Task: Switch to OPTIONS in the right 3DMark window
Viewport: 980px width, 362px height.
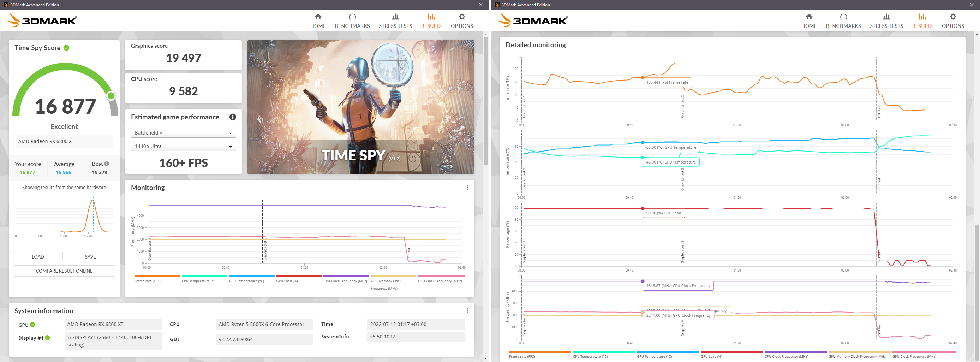Action: [x=953, y=21]
